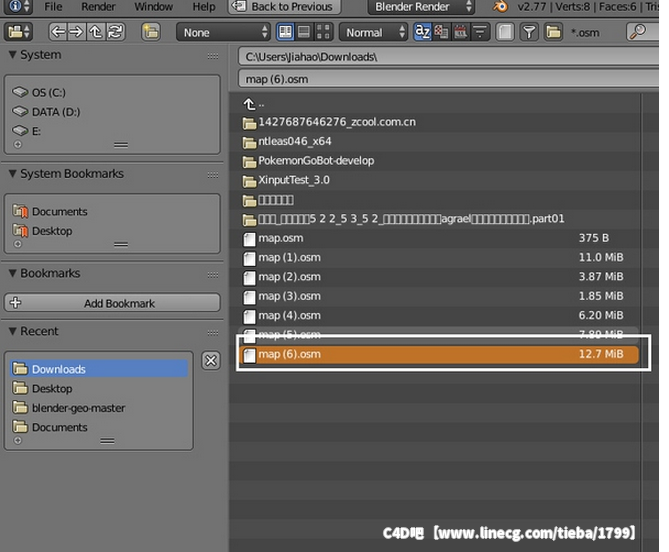Open the info editor type button
The height and width of the screenshot is (552, 669).
(x=18, y=6)
